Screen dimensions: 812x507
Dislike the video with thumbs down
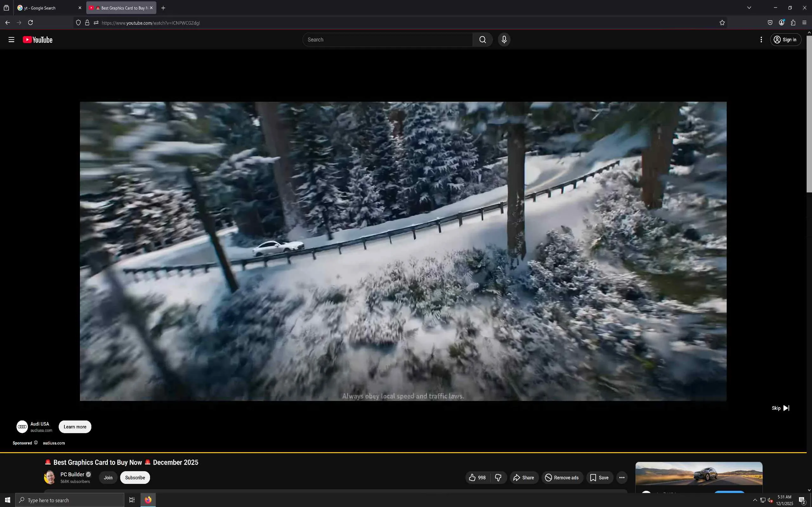pyautogui.click(x=498, y=478)
